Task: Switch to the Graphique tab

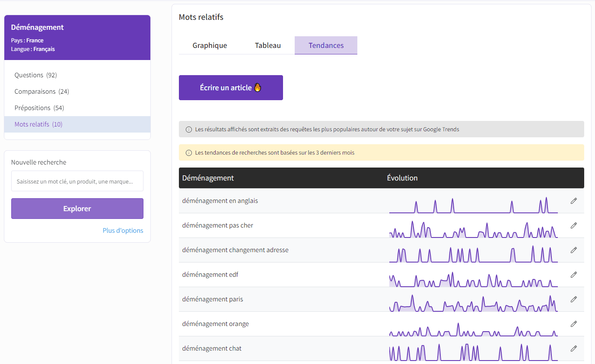Action: (x=210, y=45)
